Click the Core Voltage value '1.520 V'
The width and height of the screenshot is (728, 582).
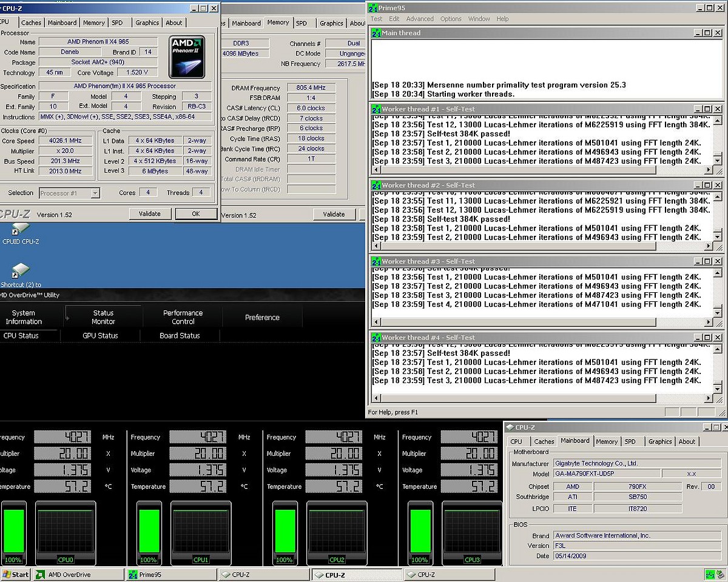pos(138,73)
